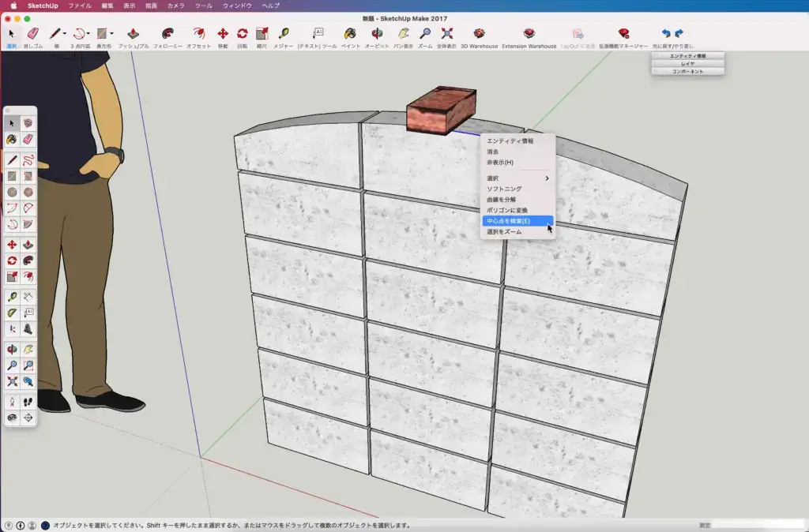809x532 pixels.
Task: Open the Apple menu
Action: [14, 6]
